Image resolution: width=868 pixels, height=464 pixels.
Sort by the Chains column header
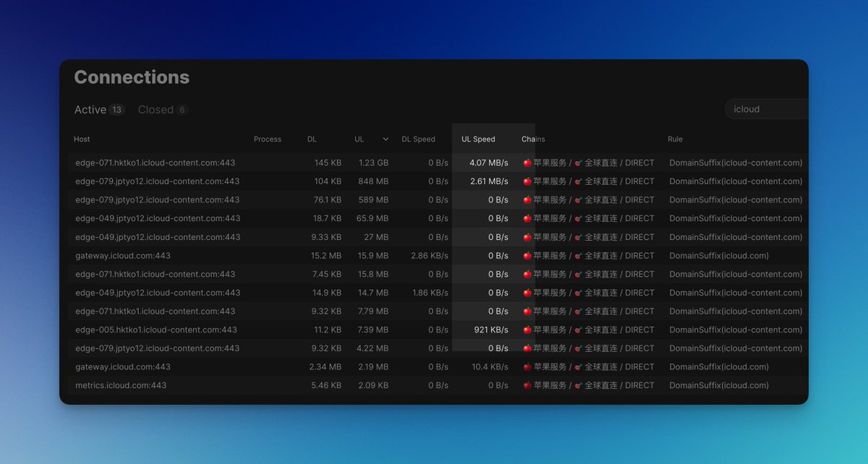(533, 139)
